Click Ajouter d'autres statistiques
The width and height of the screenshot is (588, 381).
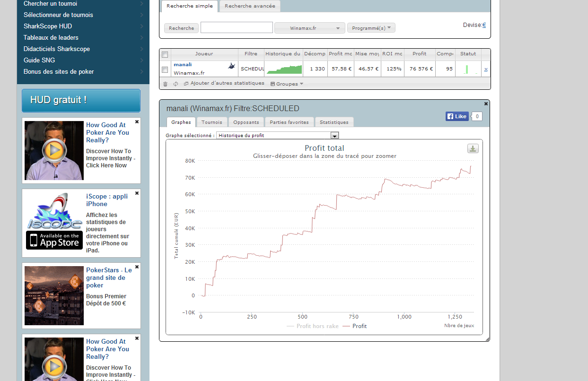click(x=224, y=83)
